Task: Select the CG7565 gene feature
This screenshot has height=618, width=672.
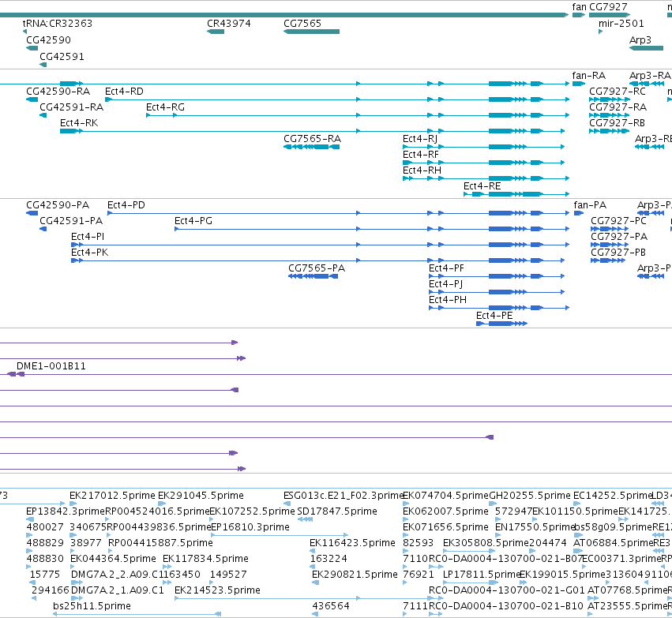Action: coord(312,32)
